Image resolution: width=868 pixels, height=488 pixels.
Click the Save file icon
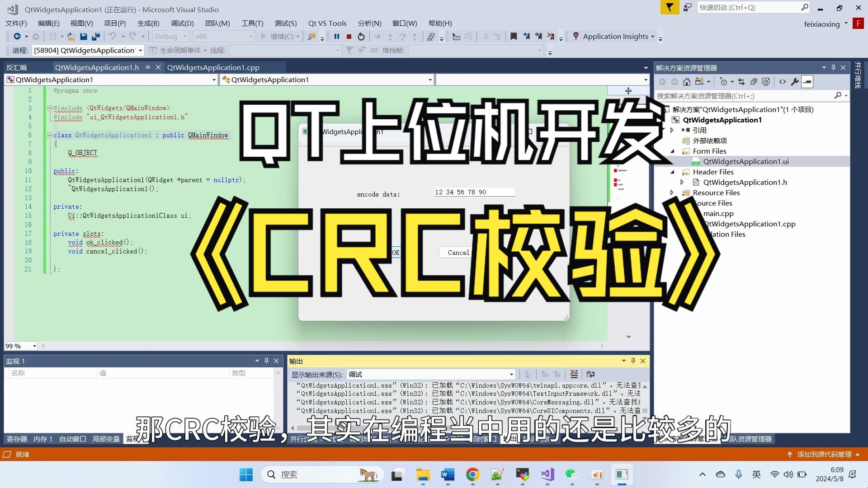[x=83, y=37]
